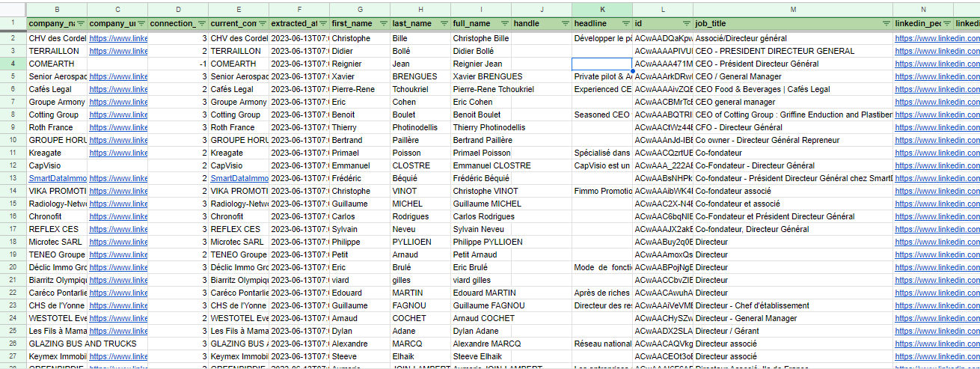Open the handle column filter
This screenshot has height=369, width=980.
(x=566, y=23)
